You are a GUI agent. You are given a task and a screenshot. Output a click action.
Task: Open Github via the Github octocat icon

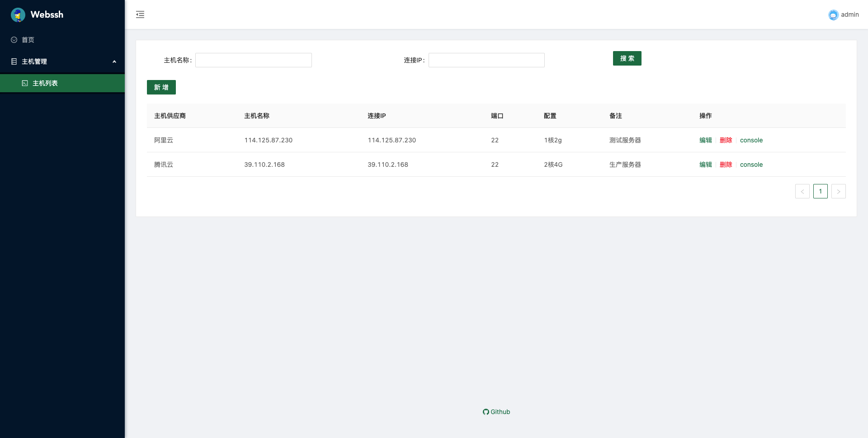coord(485,412)
